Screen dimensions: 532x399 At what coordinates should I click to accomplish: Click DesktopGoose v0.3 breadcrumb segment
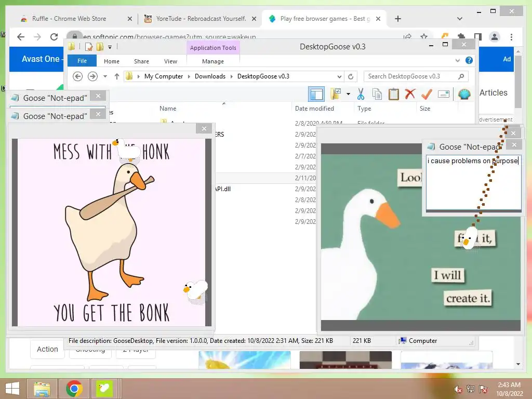[263, 76]
